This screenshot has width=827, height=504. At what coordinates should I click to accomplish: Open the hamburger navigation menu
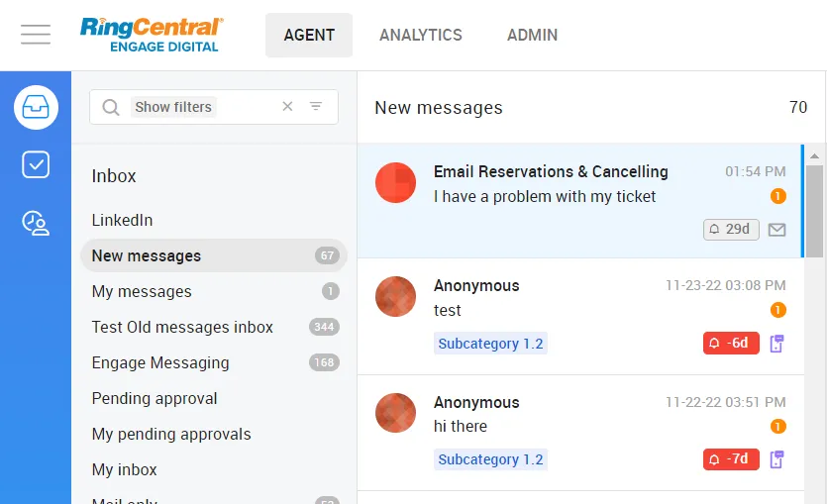click(36, 35)
